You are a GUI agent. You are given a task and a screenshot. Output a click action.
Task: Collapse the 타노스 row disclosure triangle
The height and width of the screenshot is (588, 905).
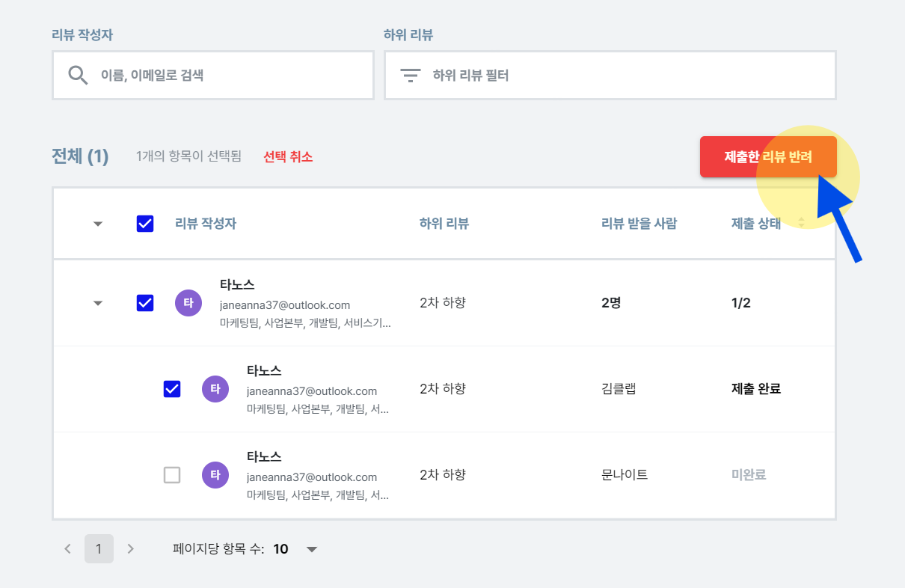[x=97, y=303]
